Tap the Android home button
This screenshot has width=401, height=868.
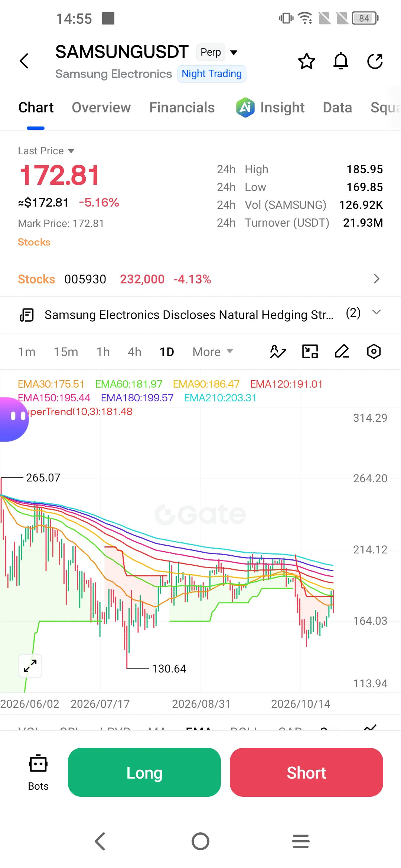pos(200,841)
